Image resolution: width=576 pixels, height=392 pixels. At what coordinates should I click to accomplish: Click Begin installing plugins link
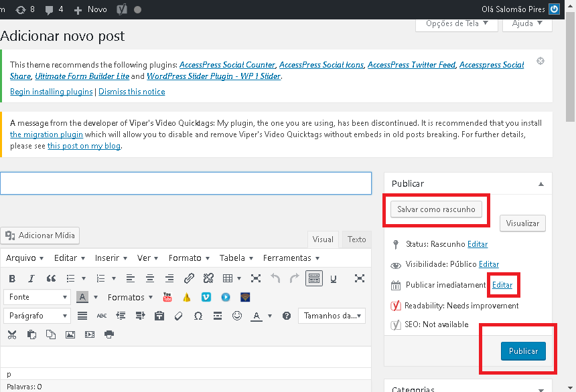[x=52, y=92]
